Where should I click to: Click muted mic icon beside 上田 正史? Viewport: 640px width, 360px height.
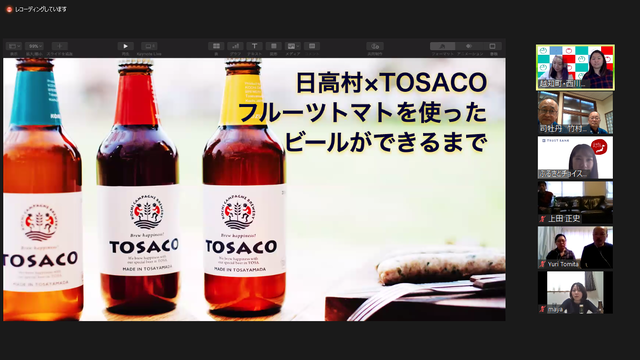point(543,219)
